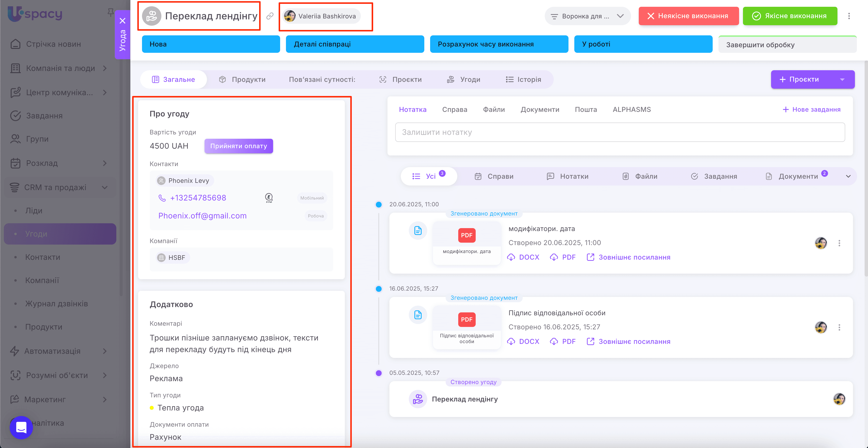Collapse the CRM та продажі menu
868x448 pixels.
105,187
